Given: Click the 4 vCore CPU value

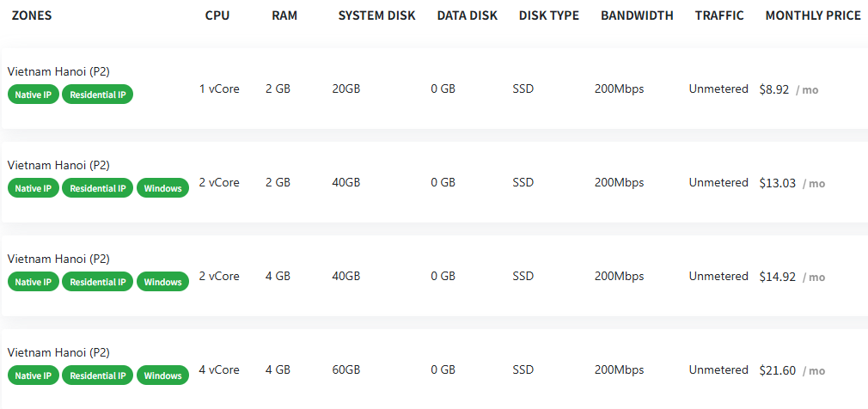Looking at the screenshot, I should (x=219, y=369).
